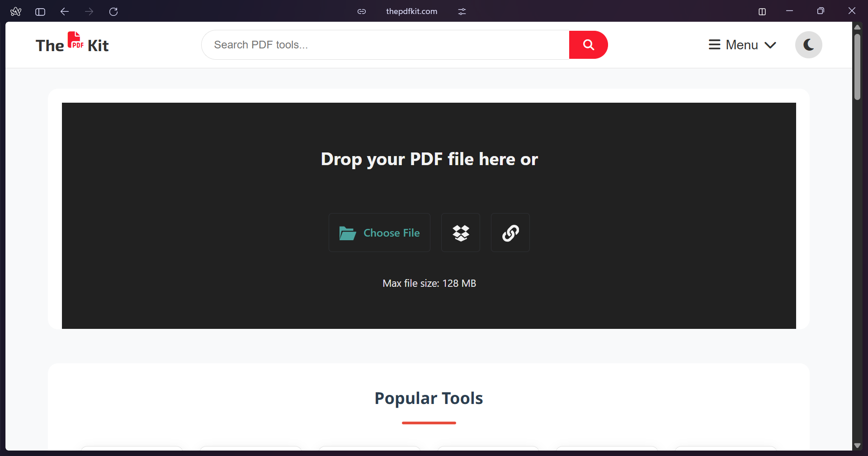
Task: Click the browser logo in the top-left corner
Action: pos(16,11)
